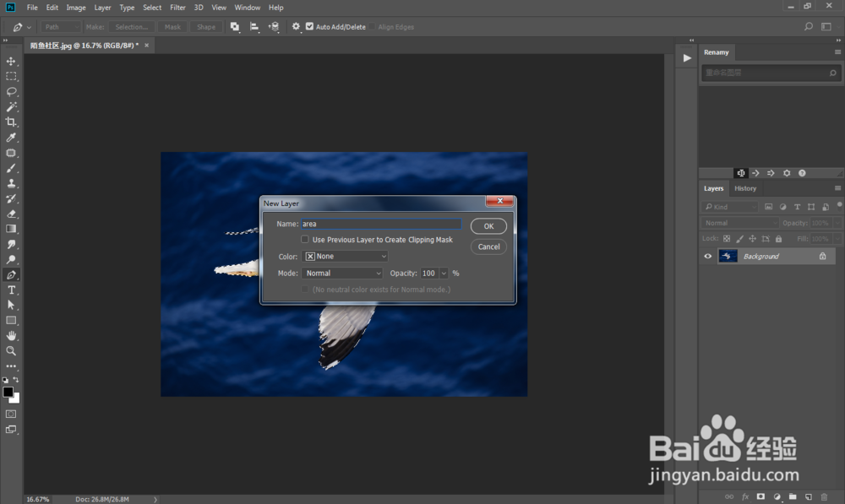Select the Horizontal Type tool
Viewport: 845px width, 504px height.
pos(11,290)
